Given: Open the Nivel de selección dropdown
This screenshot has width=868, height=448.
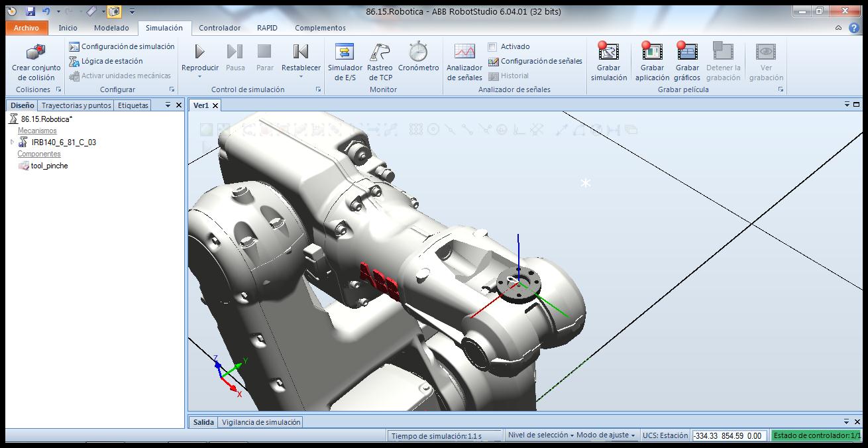Looking at the screenshot, I should coord(541,435).
